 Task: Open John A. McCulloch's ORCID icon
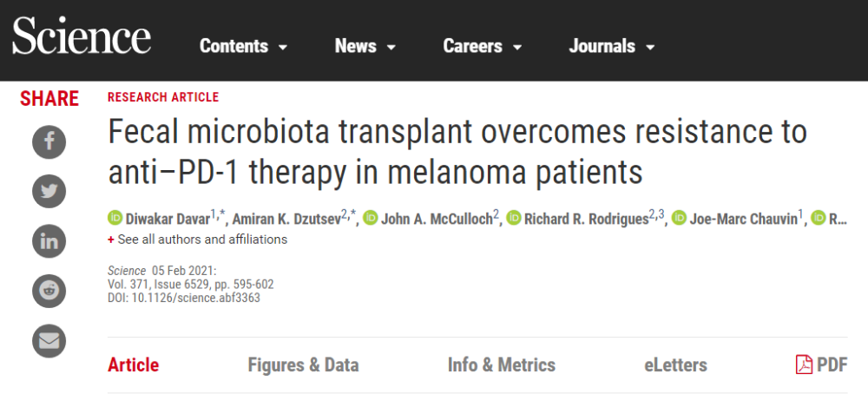pos(370,217)
